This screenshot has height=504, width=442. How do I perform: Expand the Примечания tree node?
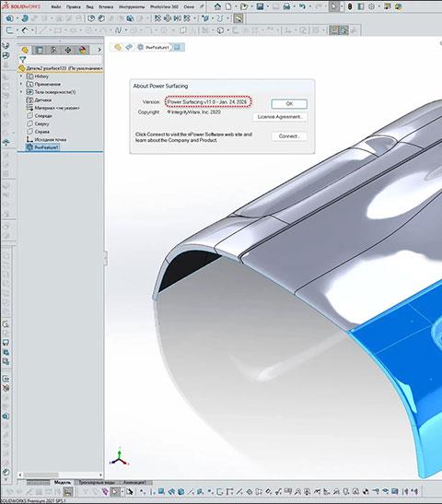click(x=21, y=84)
